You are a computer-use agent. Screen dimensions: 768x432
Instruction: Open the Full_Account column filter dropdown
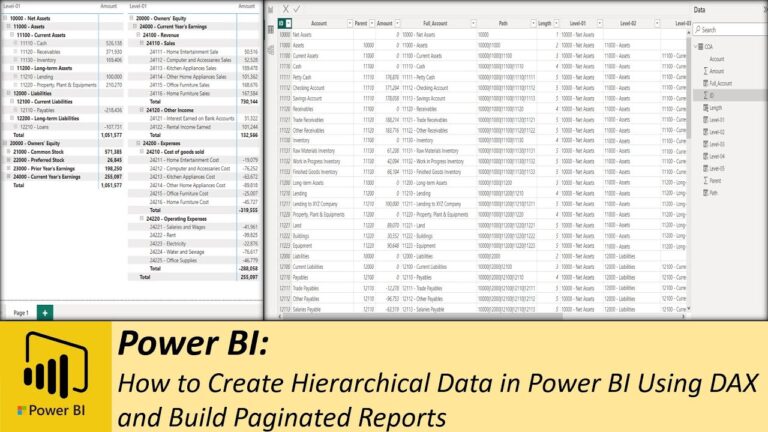[x=473, y=23]
